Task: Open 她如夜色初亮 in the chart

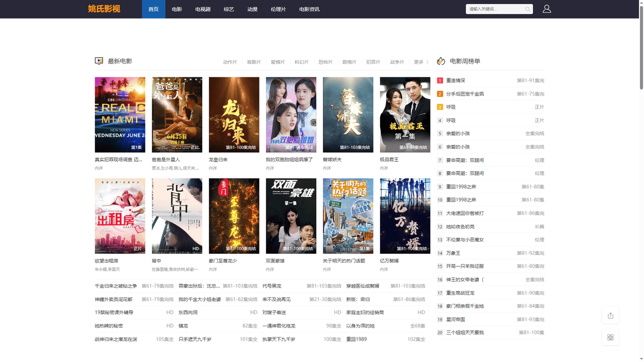Action: [461, 227]
